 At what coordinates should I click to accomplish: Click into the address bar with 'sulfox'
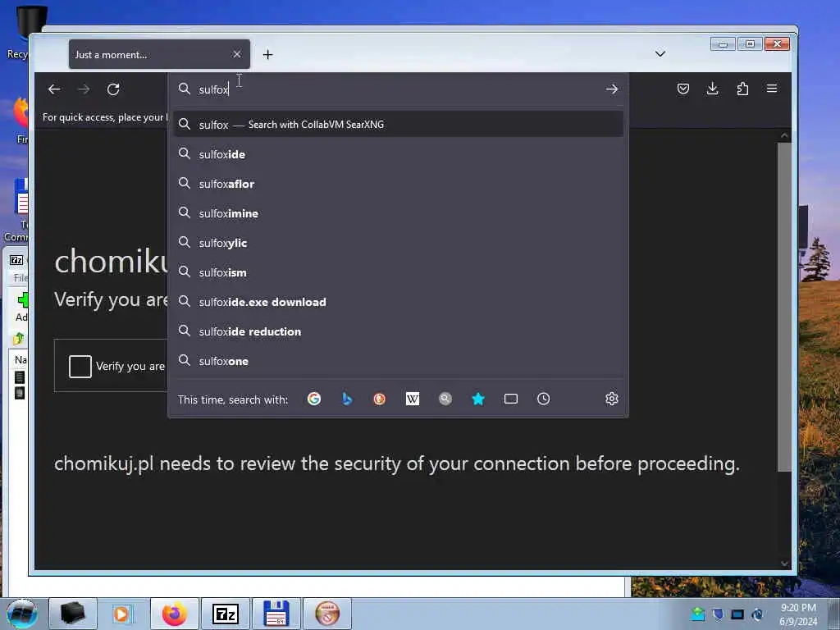pos(398,89)
